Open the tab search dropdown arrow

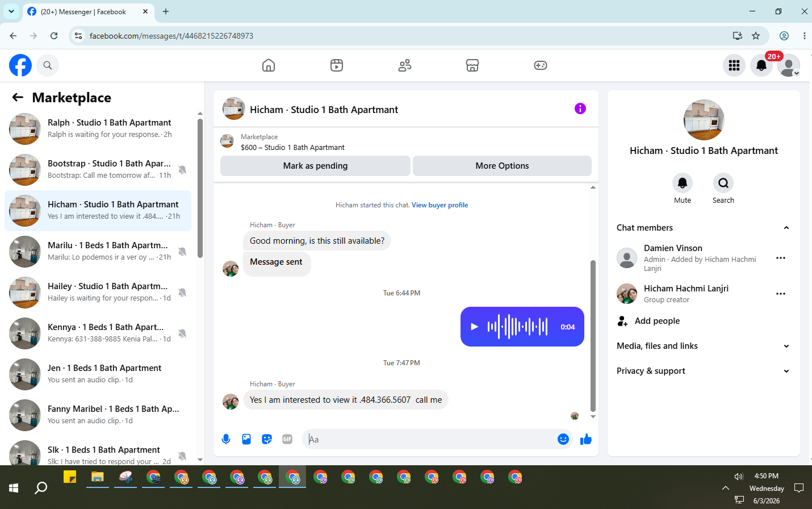pyautogui.click(x=11, y=11)
